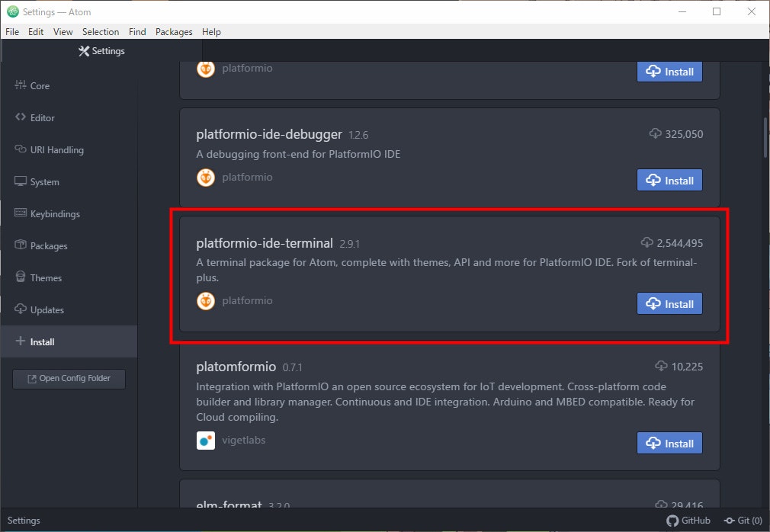Click the platformio author avatar on top card
Screen dimensions: 770x532
click(x=206, y=69)
